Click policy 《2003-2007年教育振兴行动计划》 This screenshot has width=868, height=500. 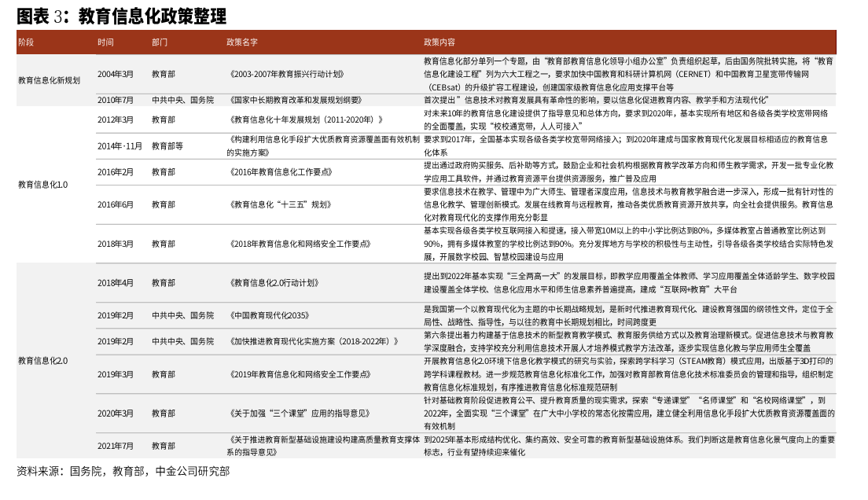pyautogui.click(x=286, y=74)
